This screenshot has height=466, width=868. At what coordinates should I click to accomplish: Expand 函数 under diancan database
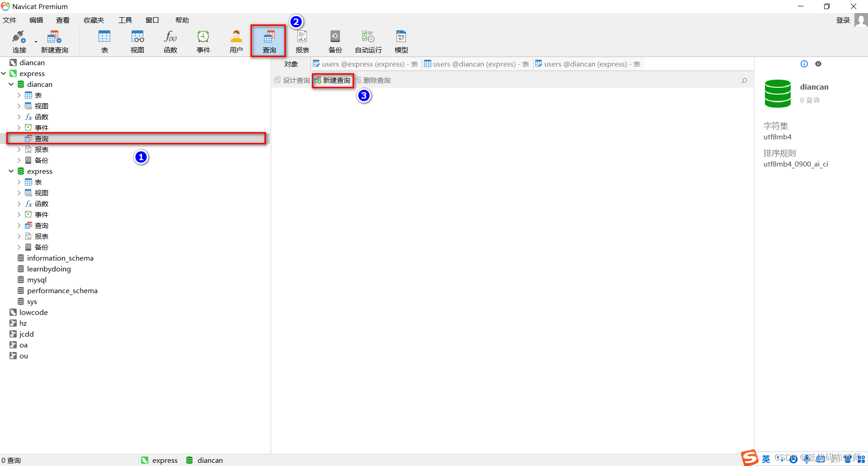click(x=19, y=117)
